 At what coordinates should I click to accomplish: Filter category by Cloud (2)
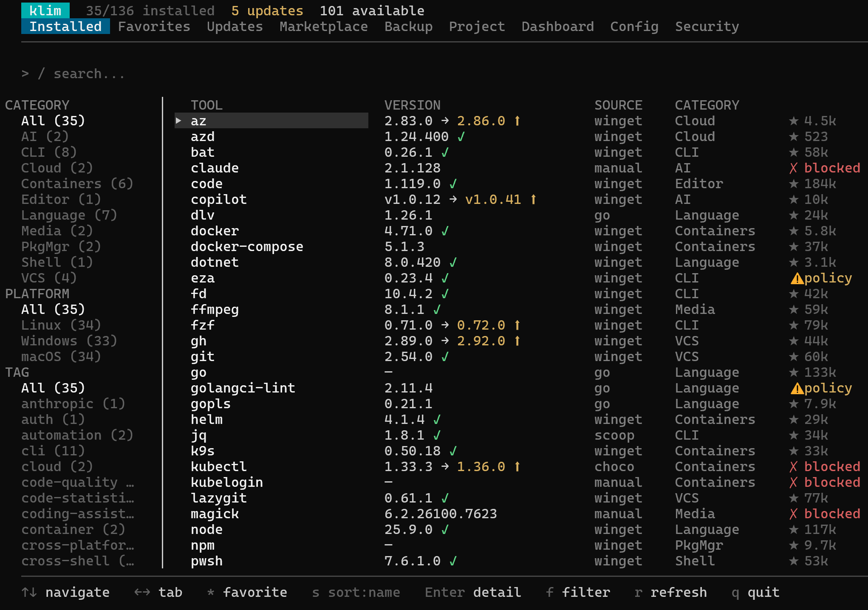tap(57, 168)
